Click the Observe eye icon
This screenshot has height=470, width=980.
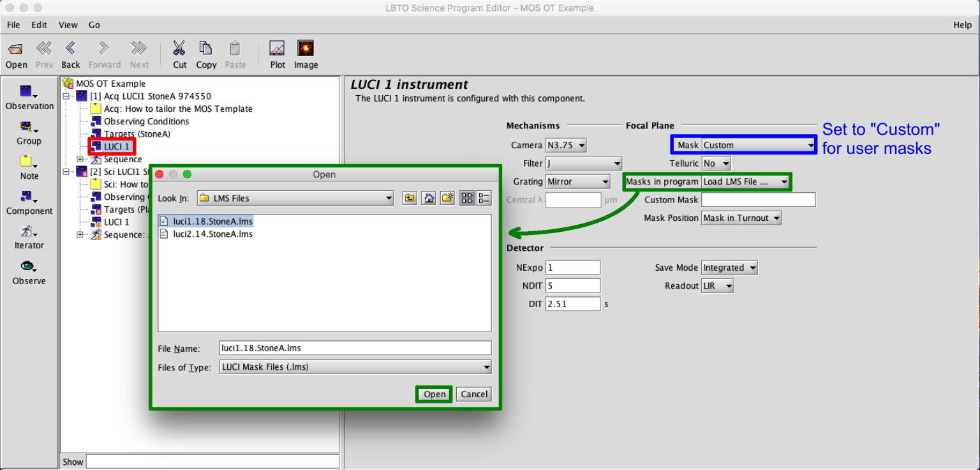coord(29,266)
